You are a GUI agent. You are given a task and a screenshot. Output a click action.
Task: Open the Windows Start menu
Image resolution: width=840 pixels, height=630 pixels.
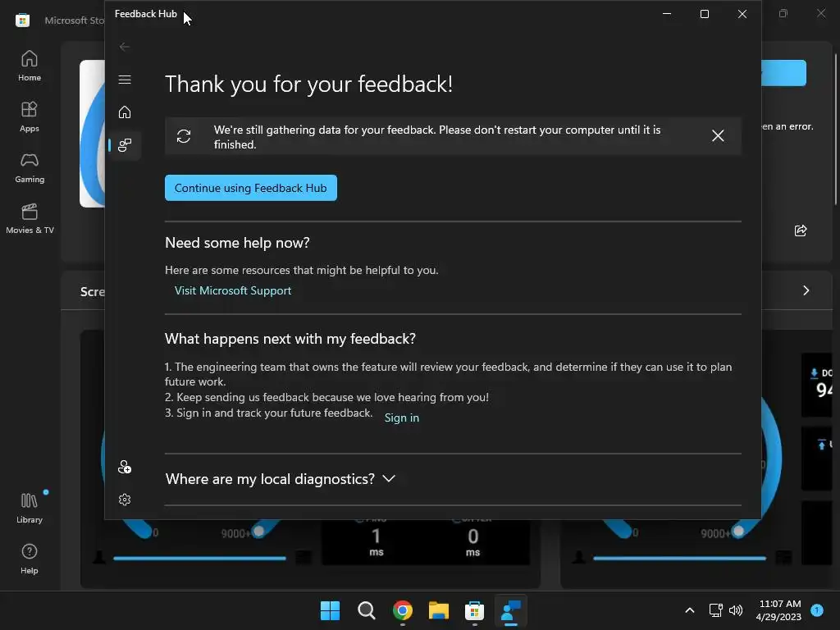click(330, 610)
